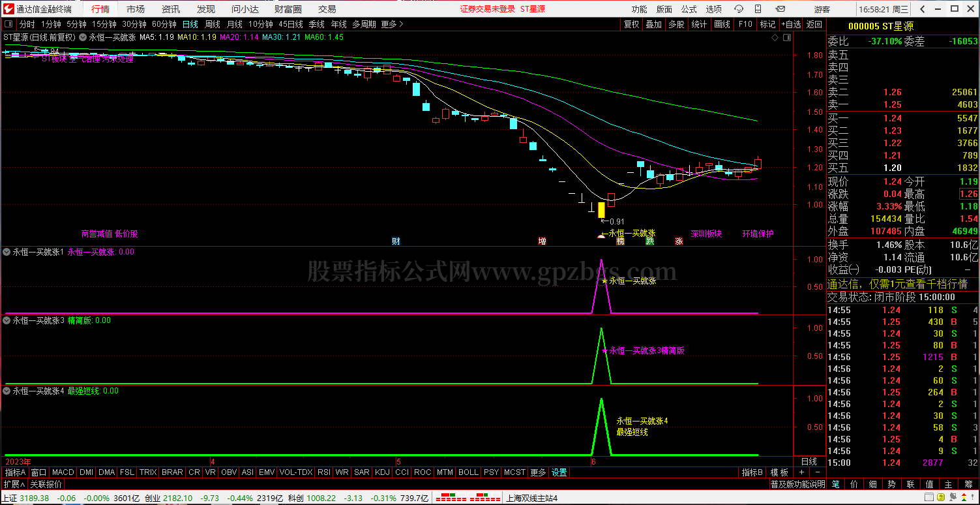Screen dimensions: 980x505
Task: Click the back arrow next to minimize
Action: 923,9
